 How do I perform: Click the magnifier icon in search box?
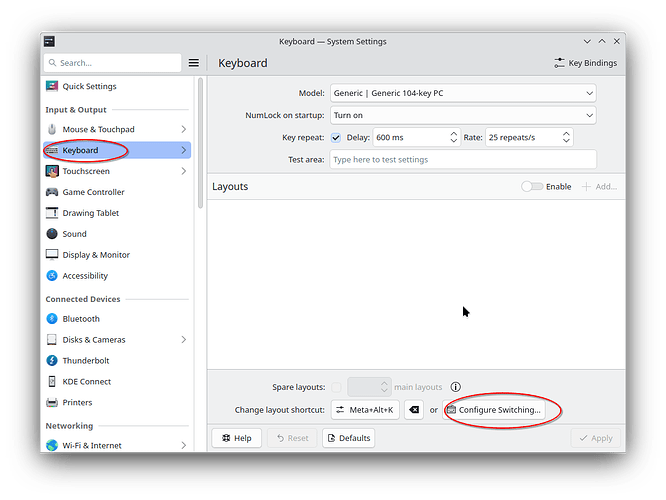53,63
